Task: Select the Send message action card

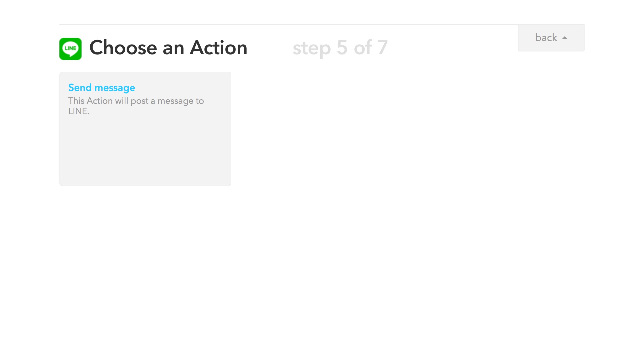Action: 145,129
